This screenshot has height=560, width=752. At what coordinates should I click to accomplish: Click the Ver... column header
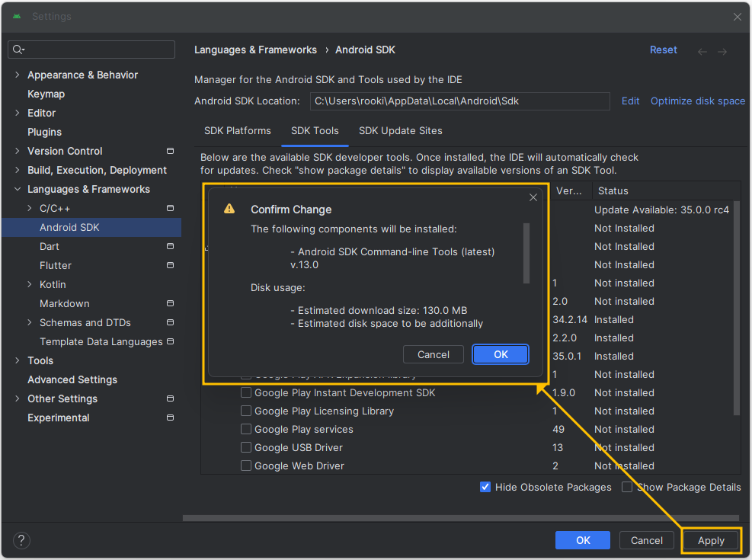569,190
